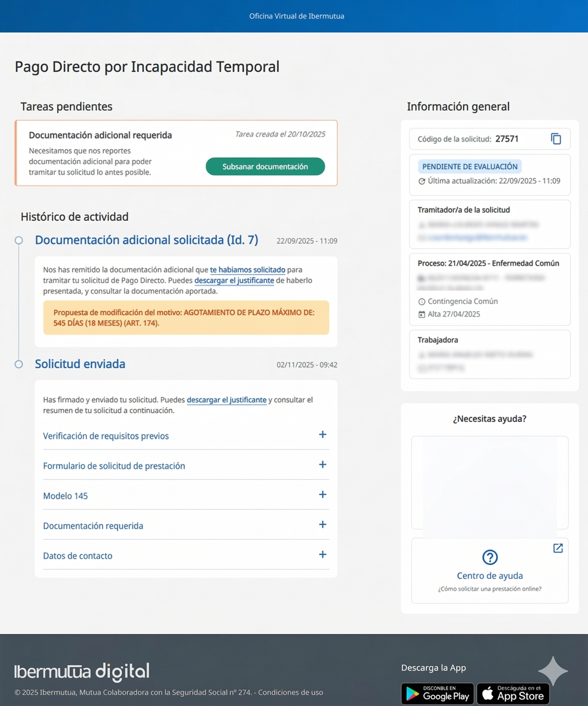Open the Google Play store badge
This screenshot has width=588, height=706.
[x=437, y=694]
